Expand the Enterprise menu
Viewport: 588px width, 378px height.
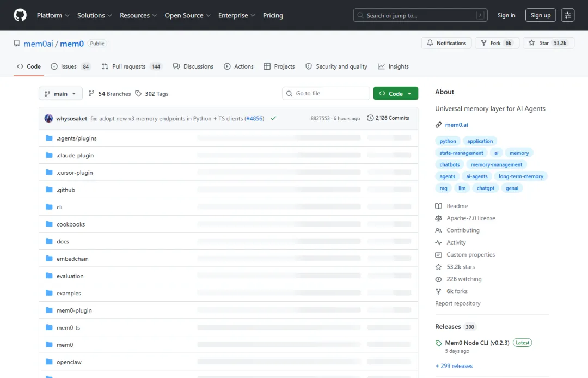click(237, 15)
